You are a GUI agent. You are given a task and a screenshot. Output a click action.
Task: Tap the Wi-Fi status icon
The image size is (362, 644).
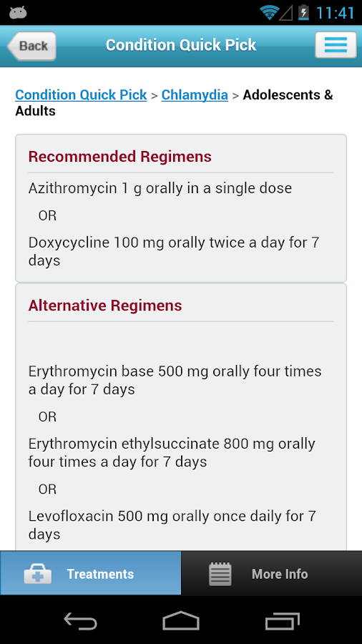coord(269,12)
